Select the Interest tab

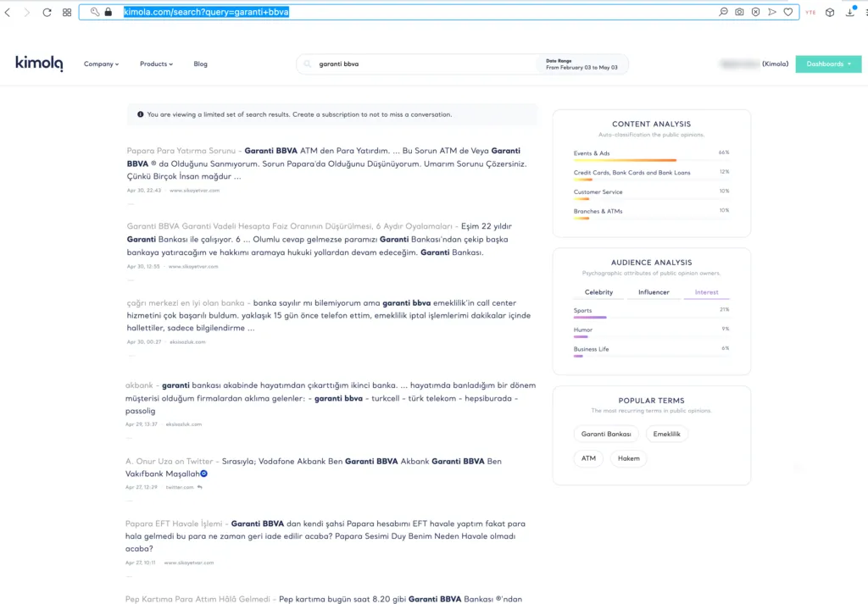coord(706,292)
